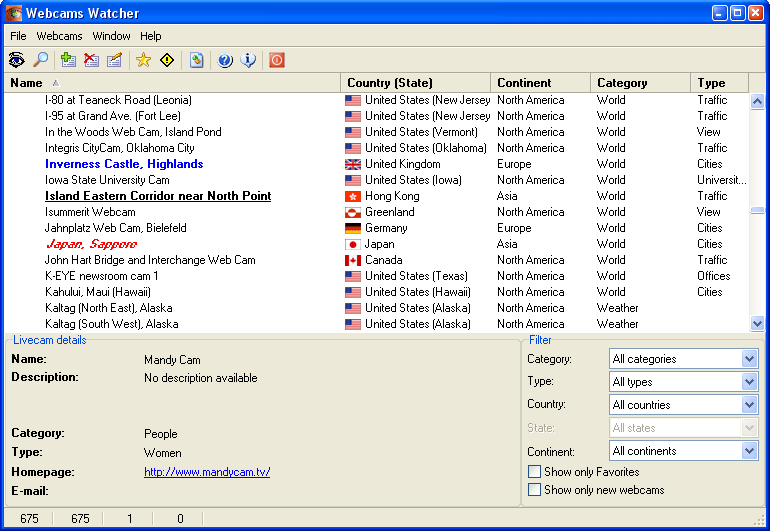This screenshot has height=531, width=770.
Task: Click the yellow diamond warning icon
Action: (x=167, y=60)
